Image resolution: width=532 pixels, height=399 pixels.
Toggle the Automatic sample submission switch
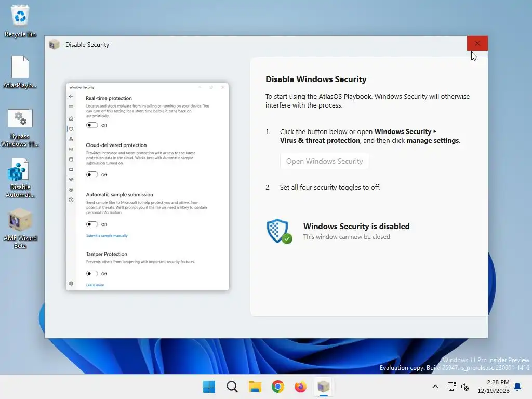tap(92, 224)
